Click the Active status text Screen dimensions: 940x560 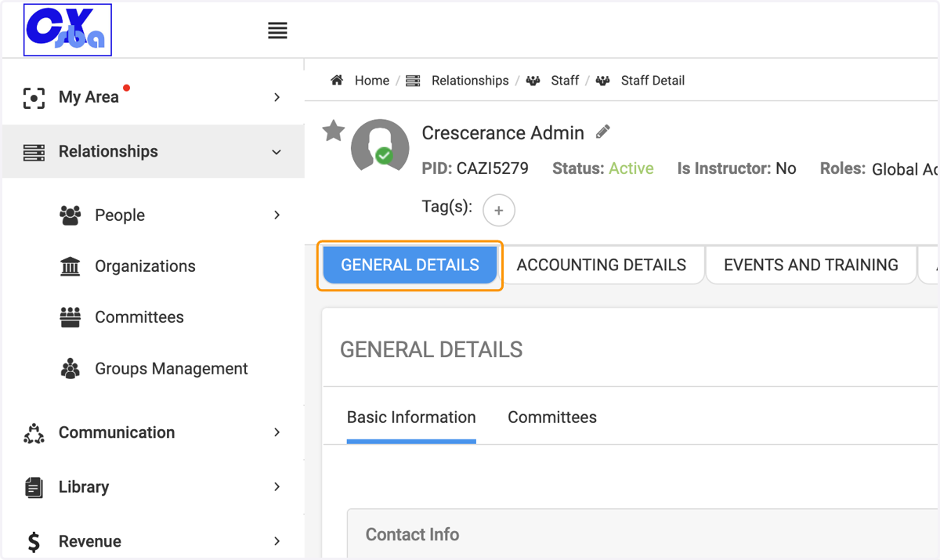pos(631,168)
